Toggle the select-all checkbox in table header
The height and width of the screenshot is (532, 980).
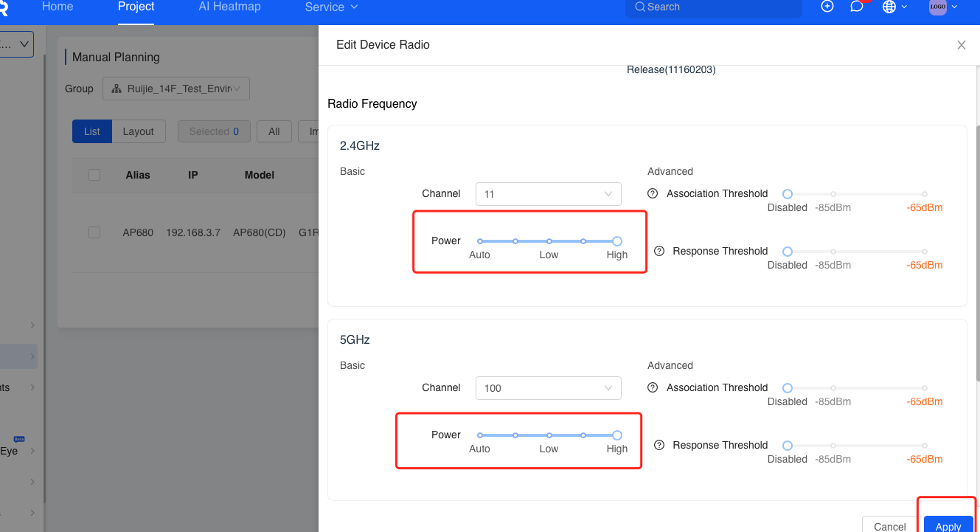94,175
